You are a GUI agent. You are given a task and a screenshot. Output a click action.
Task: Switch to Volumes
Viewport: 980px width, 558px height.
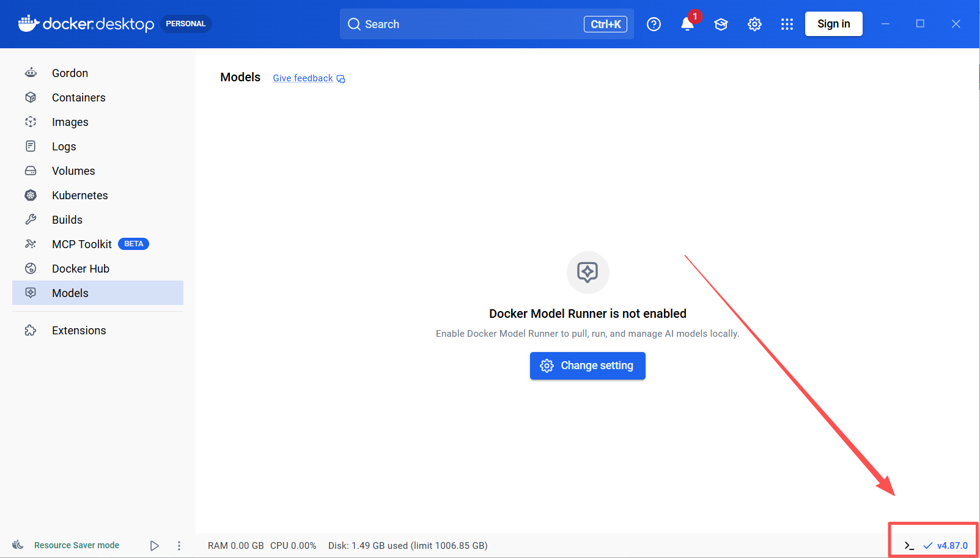click(98, 171)
